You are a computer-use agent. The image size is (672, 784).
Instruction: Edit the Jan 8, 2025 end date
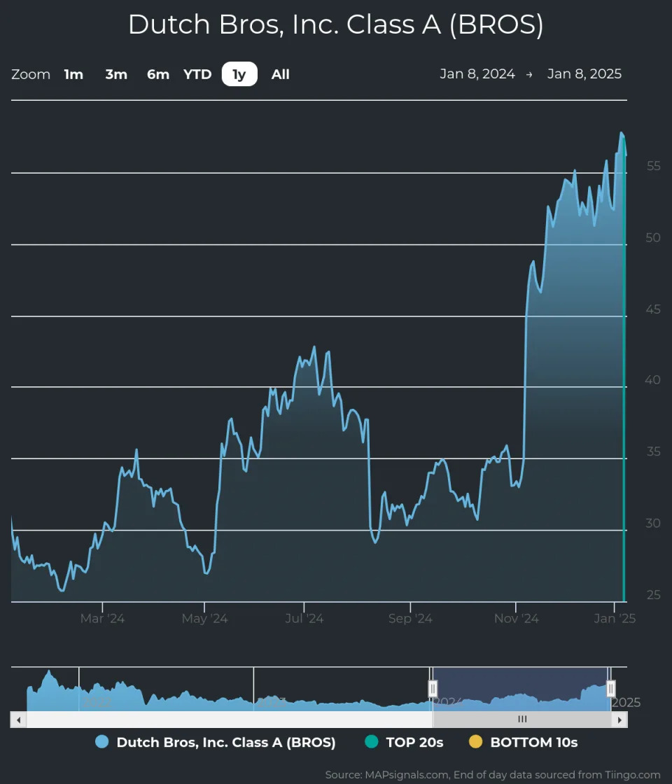584,74
